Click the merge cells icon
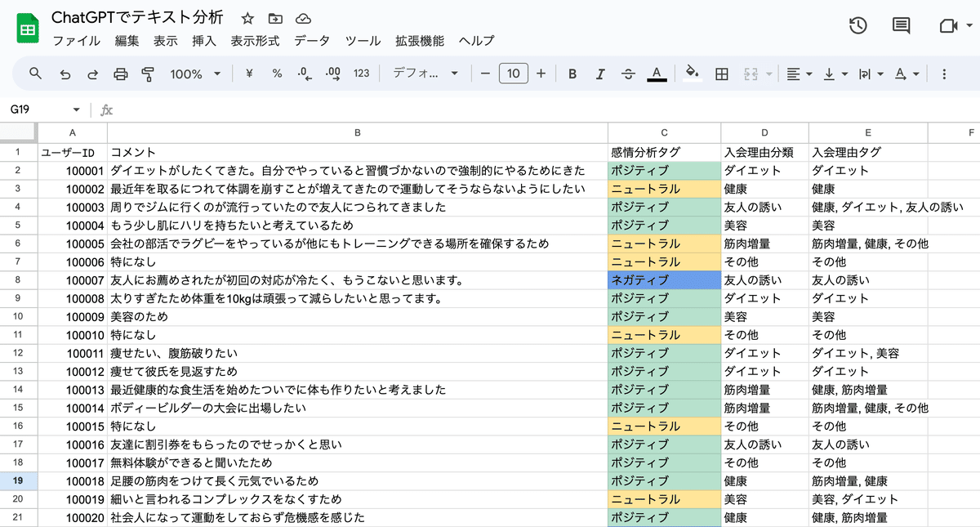Viewport: 980px width, 527px height. (751, 74)
